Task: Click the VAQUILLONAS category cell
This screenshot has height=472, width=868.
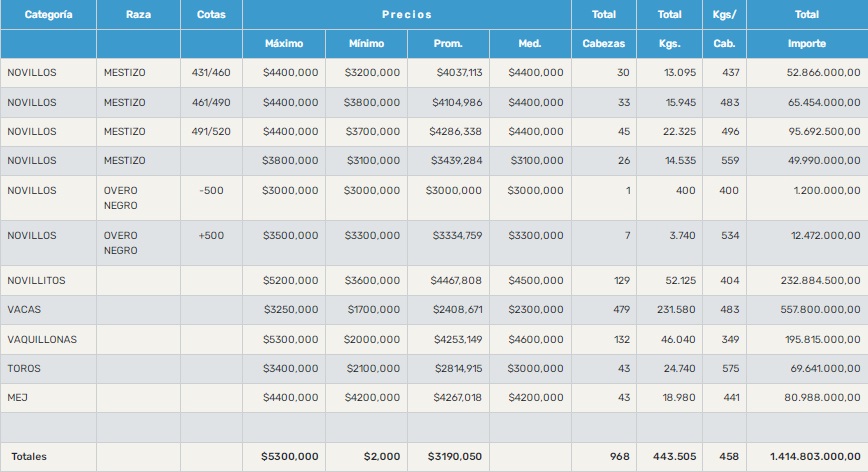Action: pos(41,340)
